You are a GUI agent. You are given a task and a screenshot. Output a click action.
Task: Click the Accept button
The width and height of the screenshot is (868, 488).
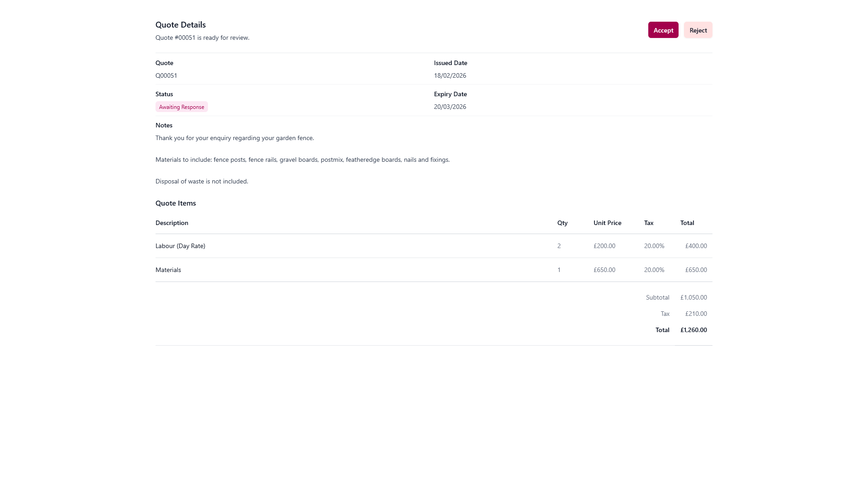(x=663, y=30)
